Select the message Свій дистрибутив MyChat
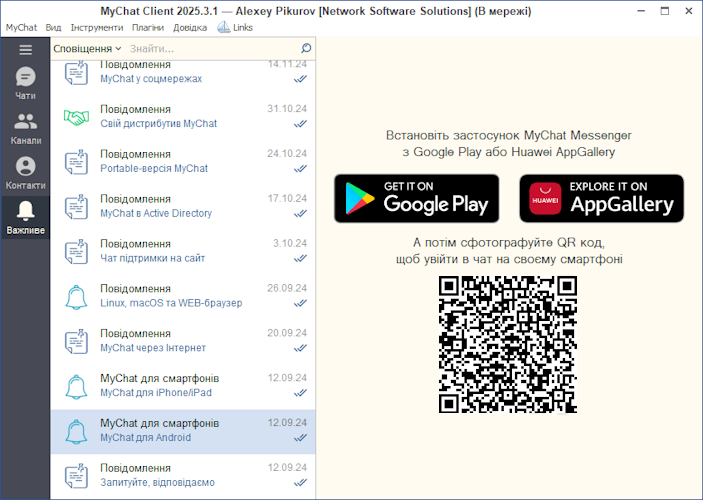This screenshot has width=703, height=500. coord(183,117)
